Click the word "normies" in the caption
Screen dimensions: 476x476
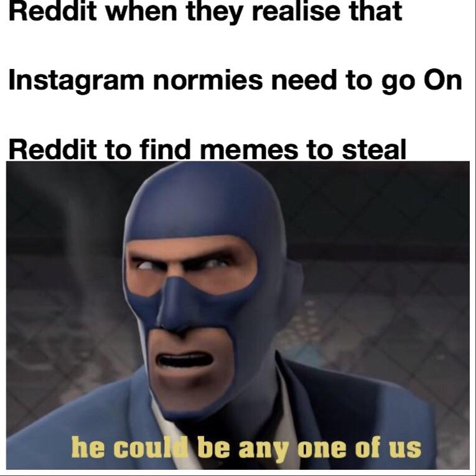click(208, 81)
